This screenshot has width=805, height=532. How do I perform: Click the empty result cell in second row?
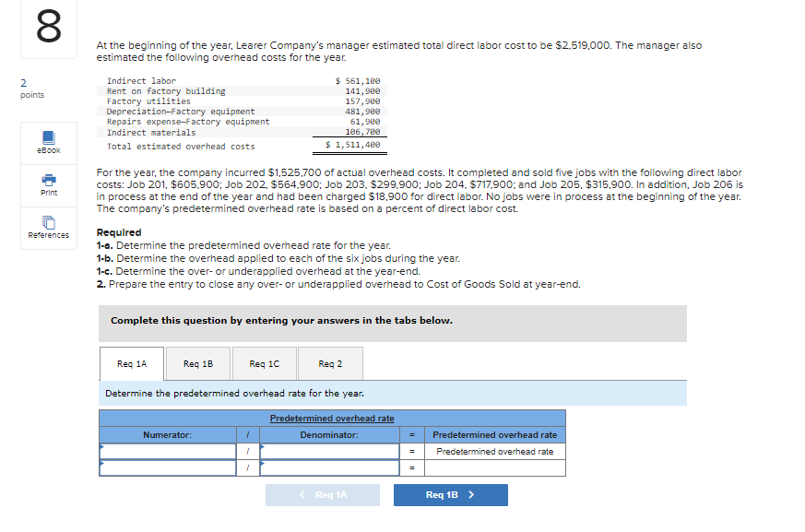pyautogui.click(x=495, y=467)
